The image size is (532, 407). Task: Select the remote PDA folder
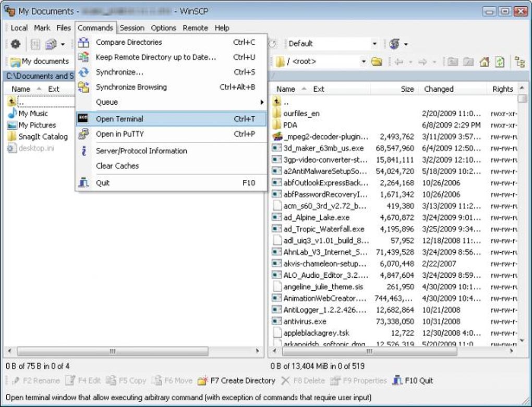click(285, 125)
